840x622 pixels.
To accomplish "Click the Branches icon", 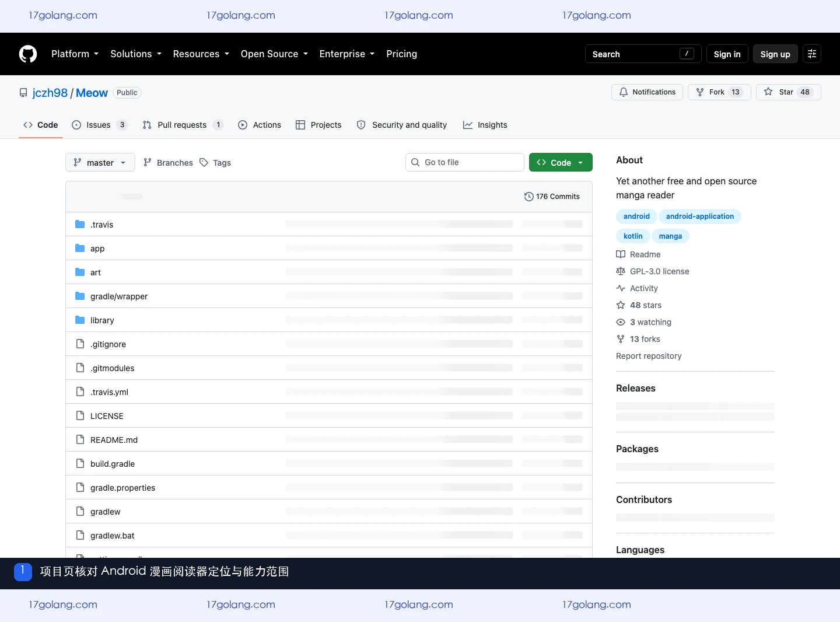I will click(x=148, y=163).
